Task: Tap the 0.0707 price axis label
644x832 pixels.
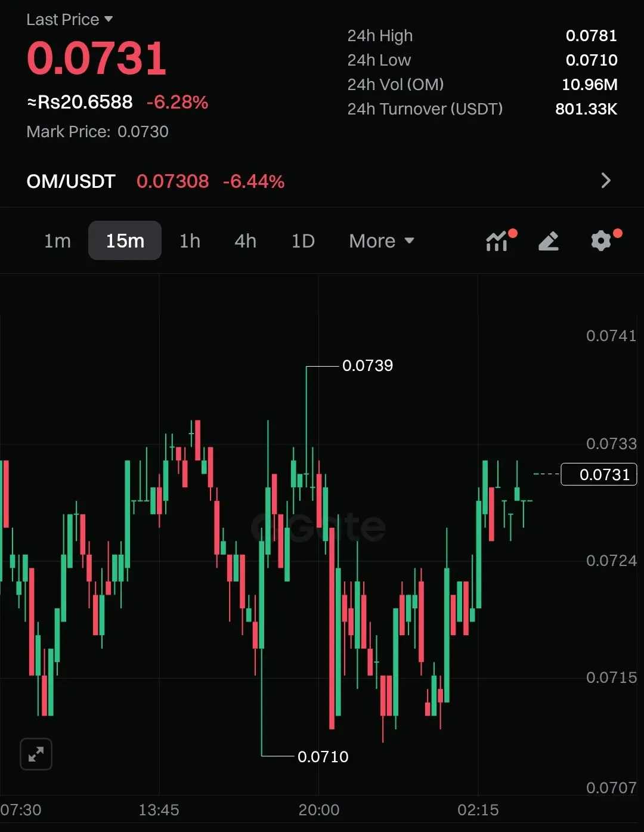Action: point(611,788)
